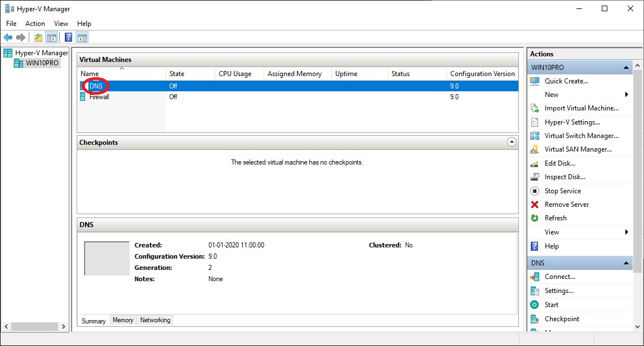This screenshot has width=644, height=346.
Task: Open the View menu in menu bar
Action: click(x=61, y=24)
